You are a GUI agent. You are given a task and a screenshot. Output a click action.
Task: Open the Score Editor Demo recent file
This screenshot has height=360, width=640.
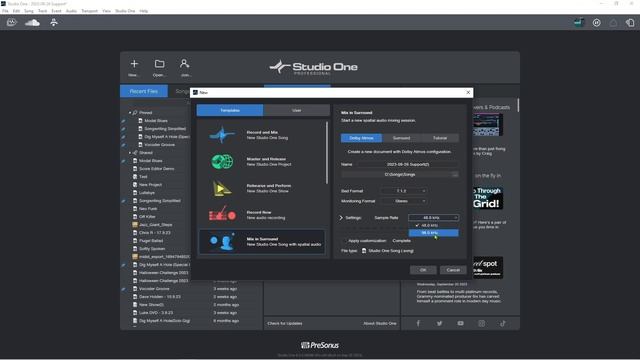156,169
